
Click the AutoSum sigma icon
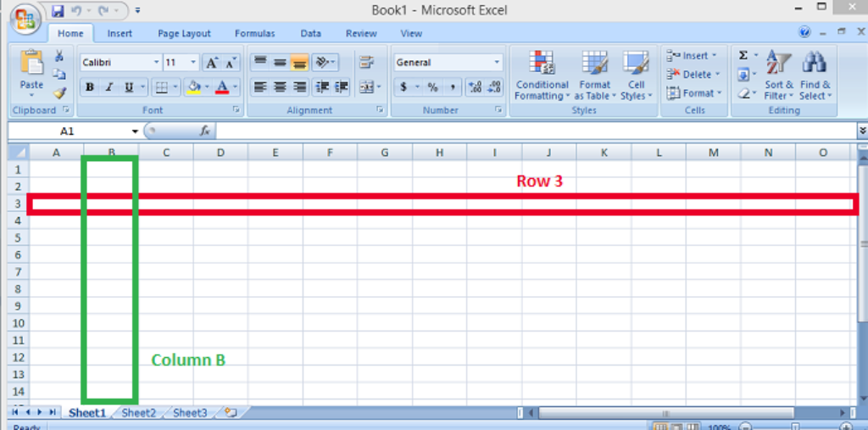coord(743,56)
